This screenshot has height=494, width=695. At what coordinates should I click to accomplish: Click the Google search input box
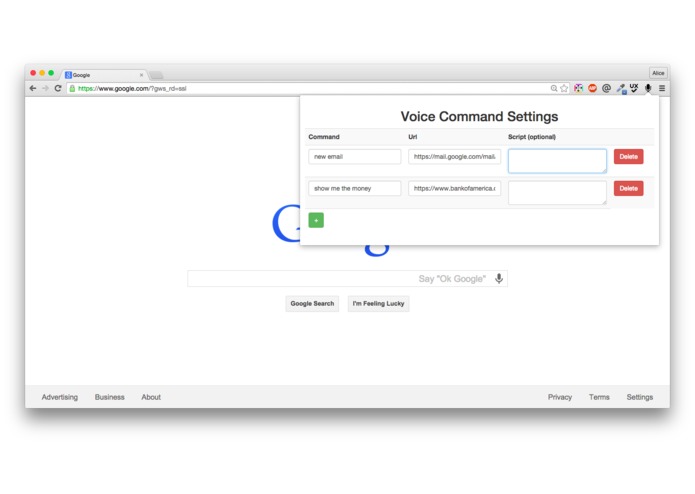click(347, 279)
